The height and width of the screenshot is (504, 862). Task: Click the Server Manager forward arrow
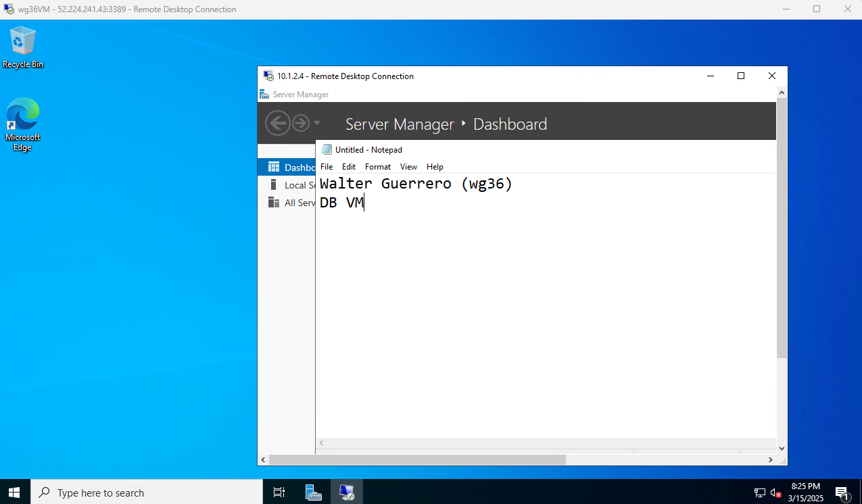pos(300,123)
